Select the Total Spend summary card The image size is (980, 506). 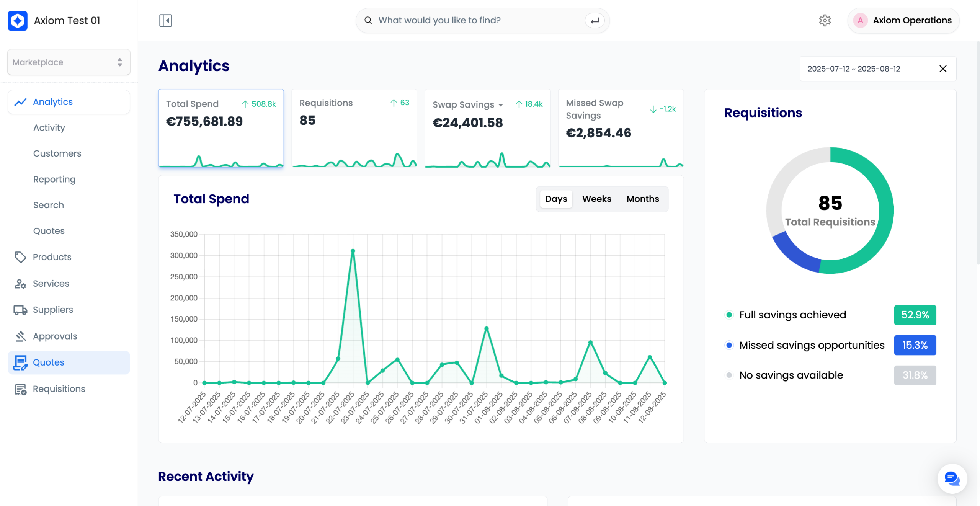(x=221, y=128)
